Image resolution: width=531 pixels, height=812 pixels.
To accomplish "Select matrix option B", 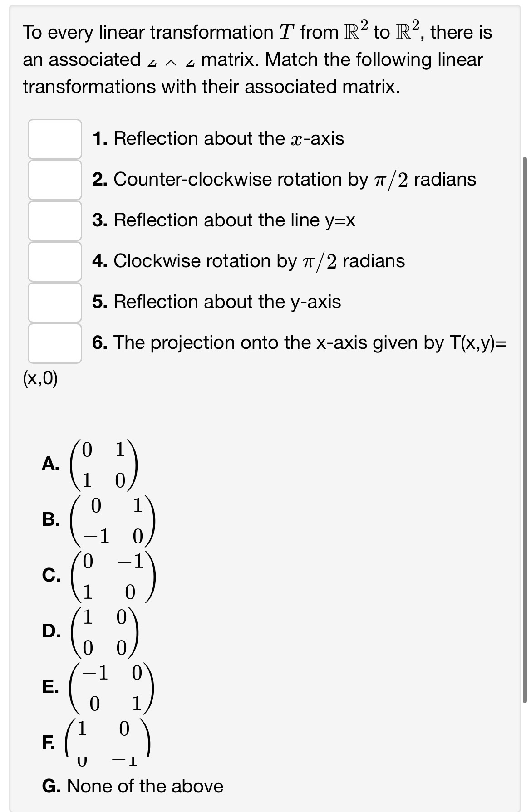I will [51, 521].
